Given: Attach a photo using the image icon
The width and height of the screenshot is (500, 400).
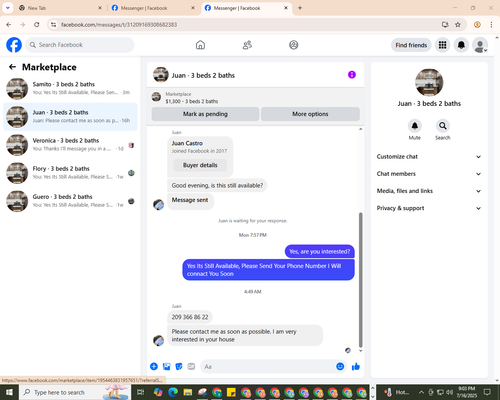Looking at the screenshot, I should 166,367.
